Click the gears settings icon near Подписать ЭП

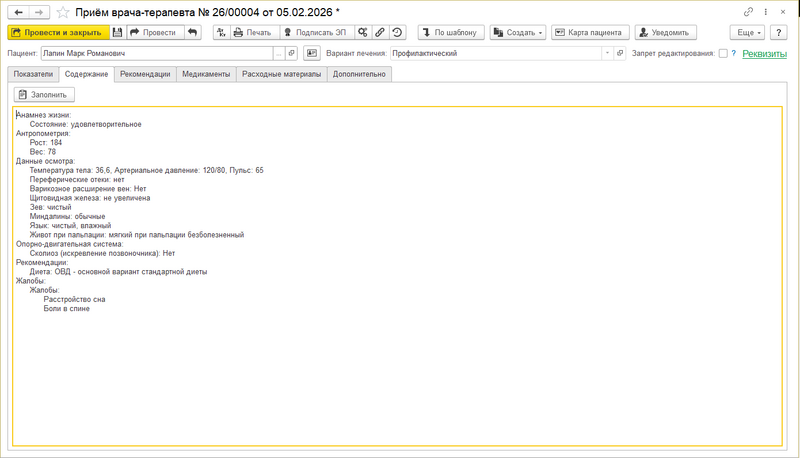(x=362, y=32)
